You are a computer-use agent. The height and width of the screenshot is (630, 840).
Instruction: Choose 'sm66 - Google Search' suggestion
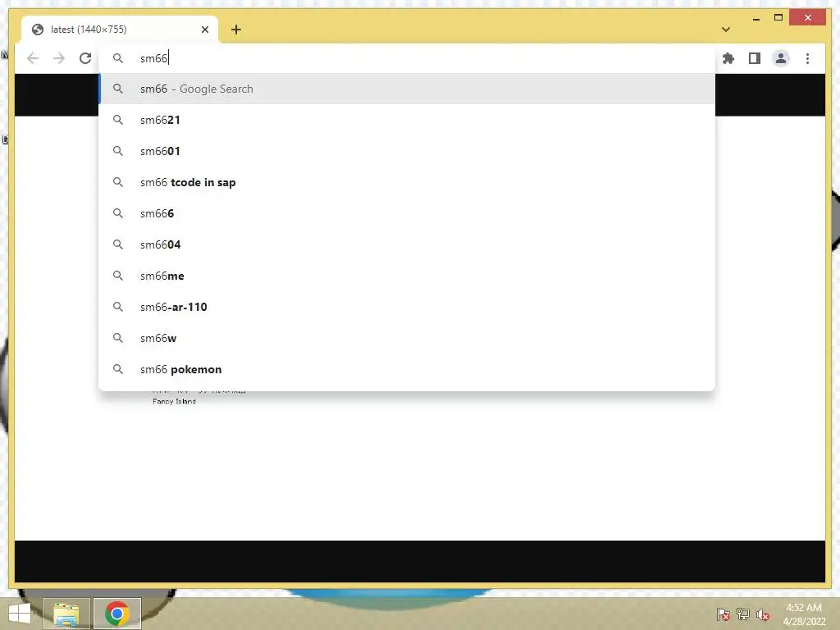point(407,89)
